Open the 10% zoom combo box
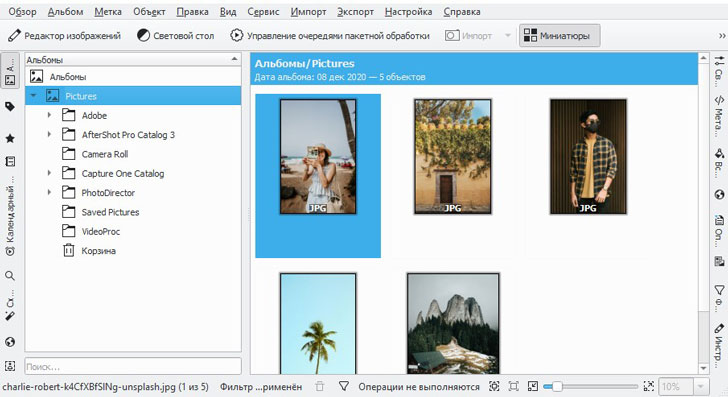Screen dimensions: 728x397 (x=684, y=386)
